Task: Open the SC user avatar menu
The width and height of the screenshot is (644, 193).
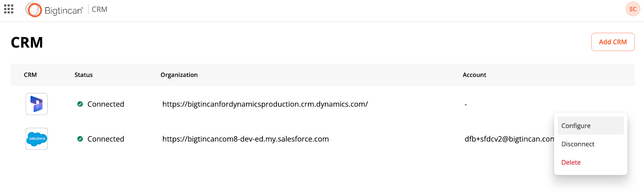Action: tap(633, 9)
